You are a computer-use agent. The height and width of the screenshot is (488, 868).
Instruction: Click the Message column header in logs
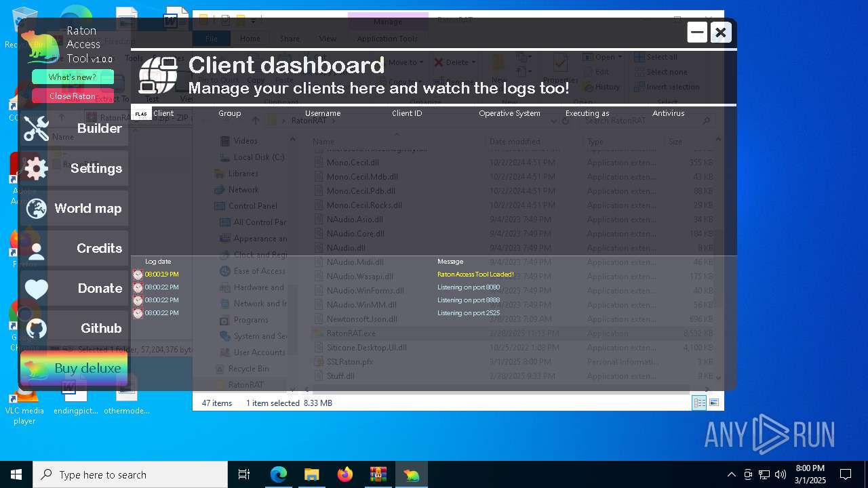[450, 262]
